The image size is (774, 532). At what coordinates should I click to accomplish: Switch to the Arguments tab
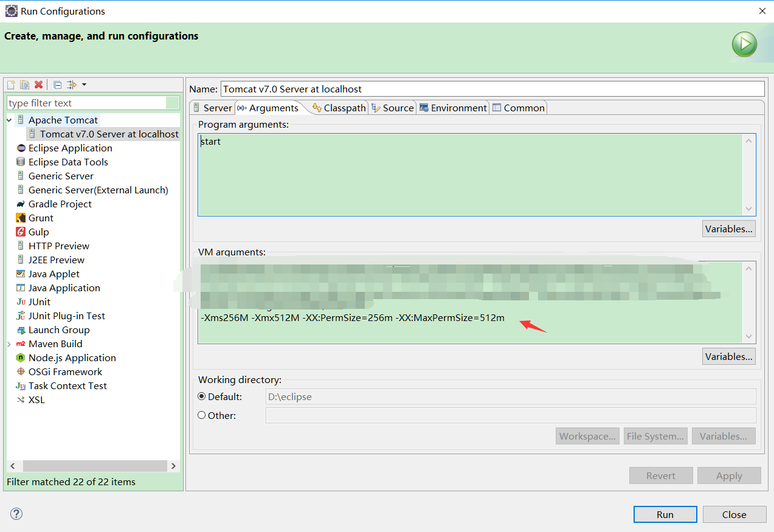tap(268, 108)
